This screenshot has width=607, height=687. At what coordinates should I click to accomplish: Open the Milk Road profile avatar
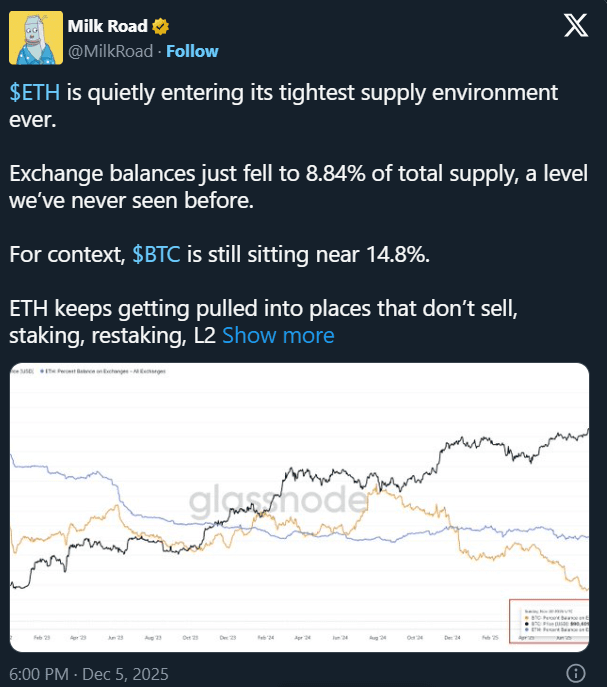coord(34,38)
